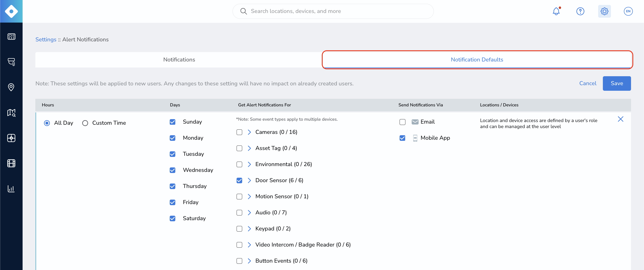
Task: Click the diamond logo home icon
Action: click(x=11, y=11)
